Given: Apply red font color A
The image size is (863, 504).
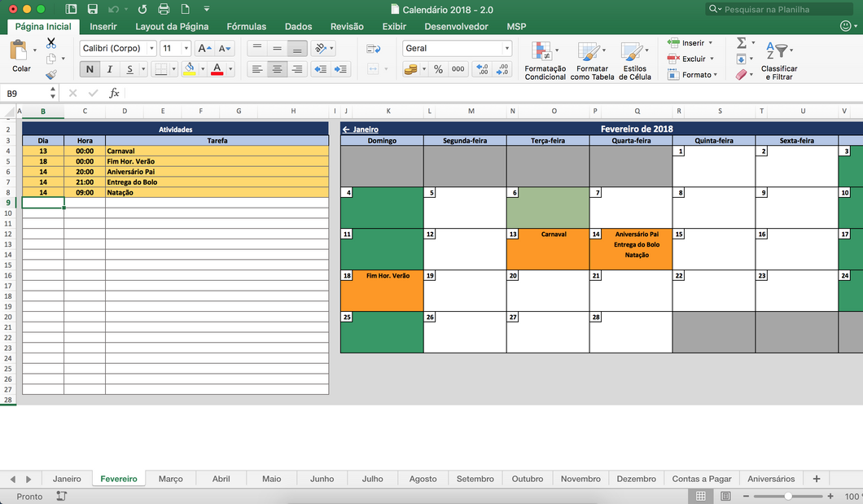Looking at the screenshot, I should point(217,69).
